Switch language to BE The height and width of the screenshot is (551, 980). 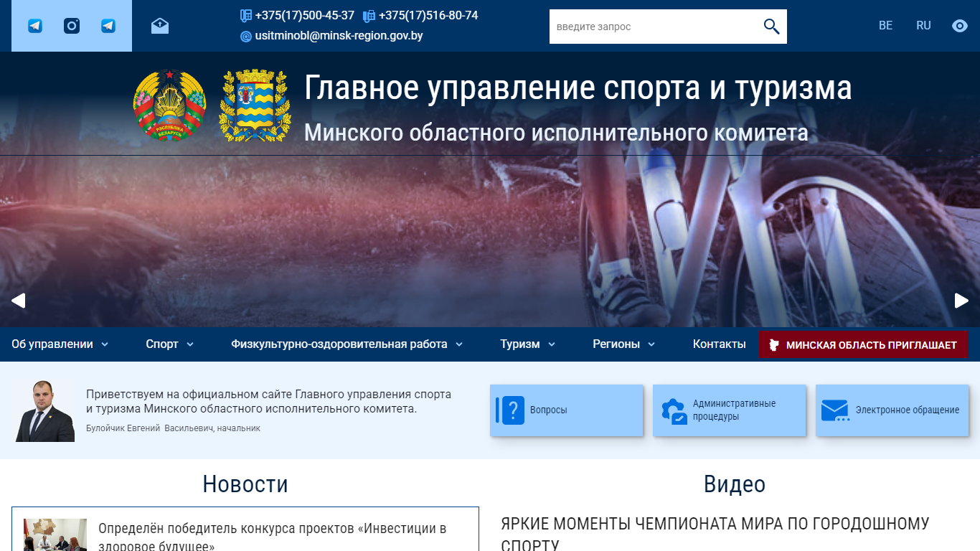[886, 26]
